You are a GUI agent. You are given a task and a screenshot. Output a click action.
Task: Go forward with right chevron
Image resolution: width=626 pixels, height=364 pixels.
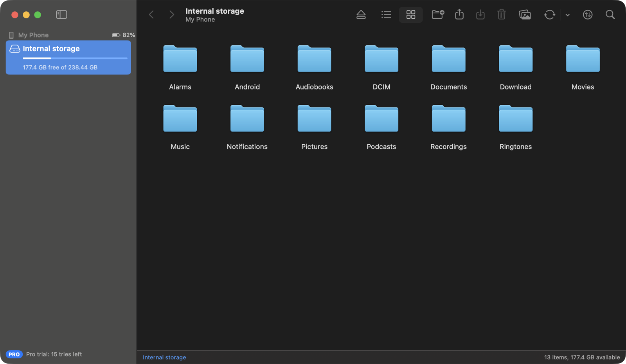[x=171, y=15]
